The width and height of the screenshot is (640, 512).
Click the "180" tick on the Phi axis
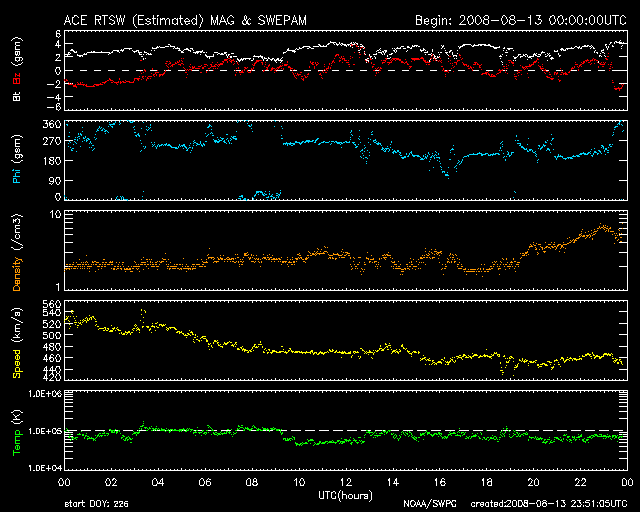(x=52, y=160)
